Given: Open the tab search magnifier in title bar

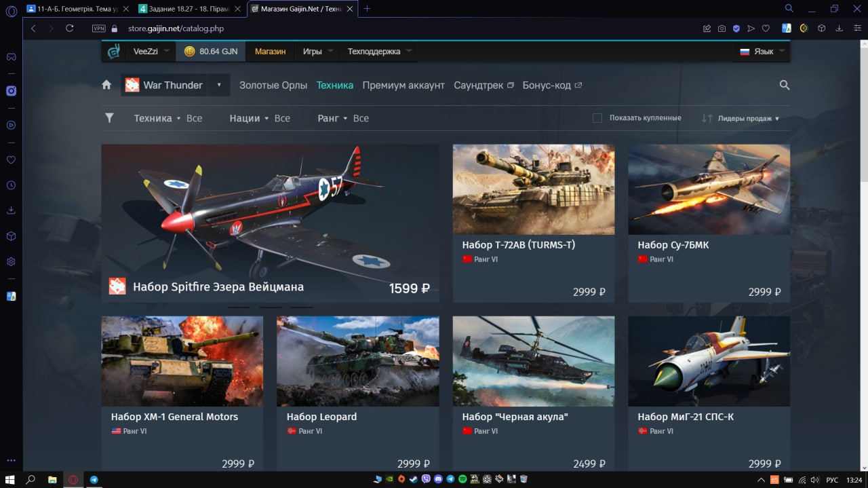Looking at the screenshot, I should pos(789,9).
